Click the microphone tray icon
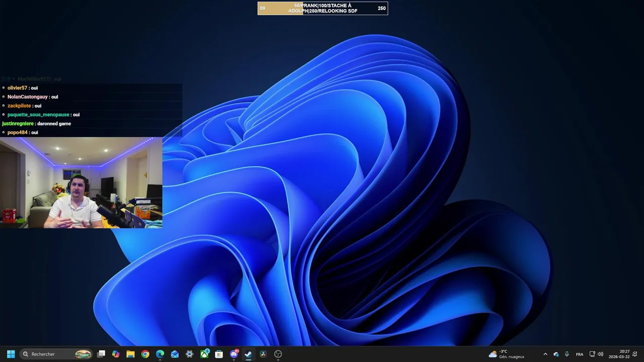The height and width of the screenshot is (362, 644). pyautogui.click(x=567, y=354)
